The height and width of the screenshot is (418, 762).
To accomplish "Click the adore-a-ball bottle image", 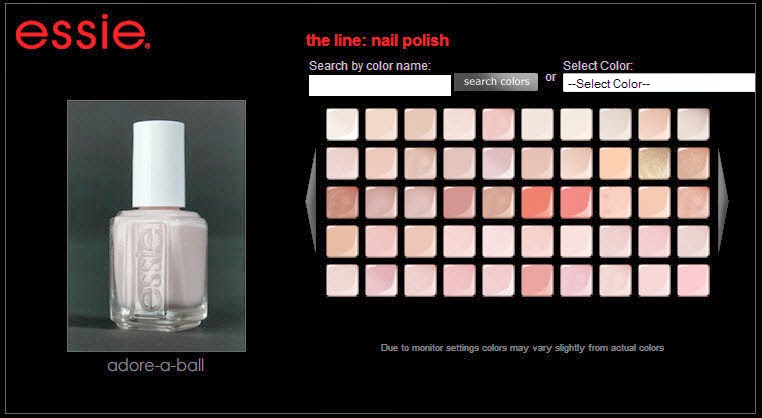I will pyautogui.click(x=156, y=226).
